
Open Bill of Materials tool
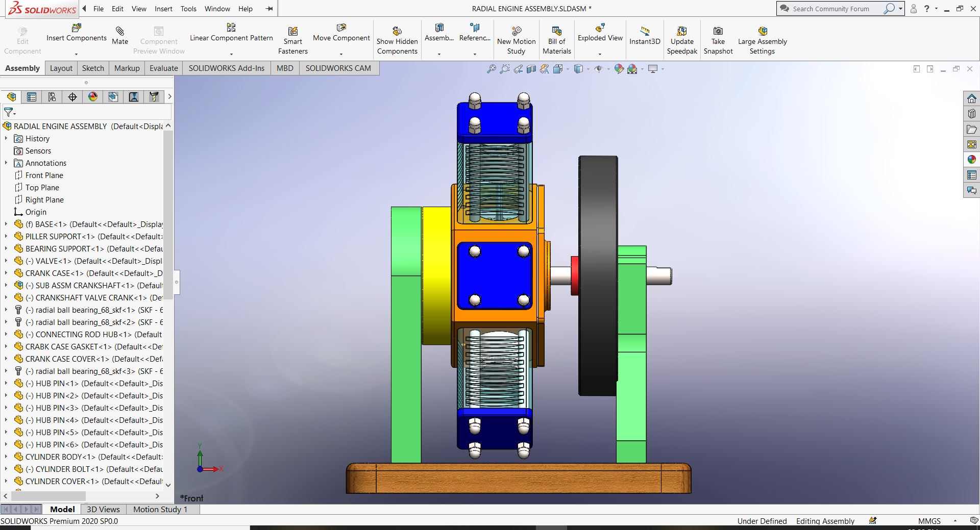pos(557,41)
